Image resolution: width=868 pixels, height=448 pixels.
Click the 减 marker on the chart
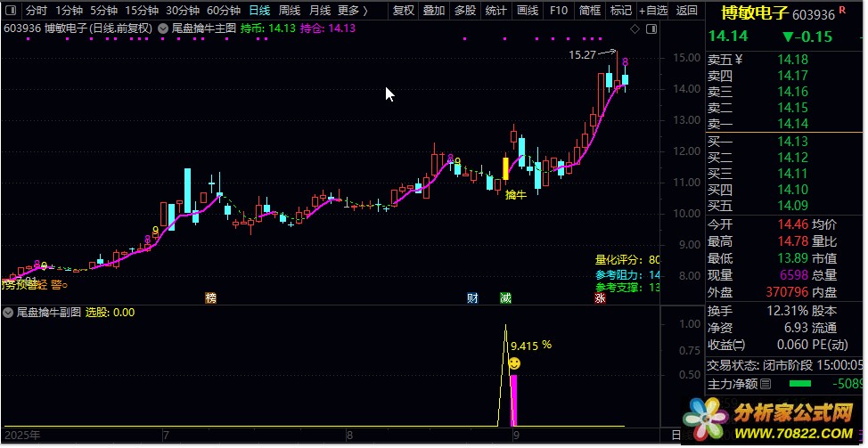(505, 298)
